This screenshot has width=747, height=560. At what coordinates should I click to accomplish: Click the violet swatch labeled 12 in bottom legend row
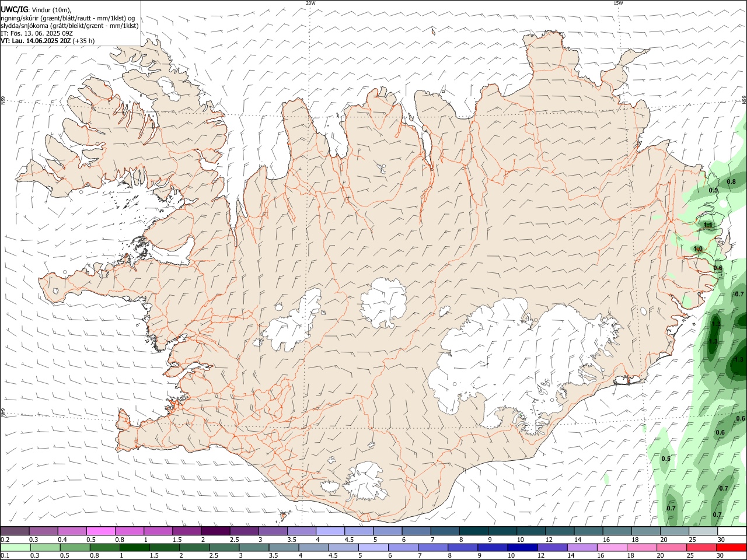551,548
